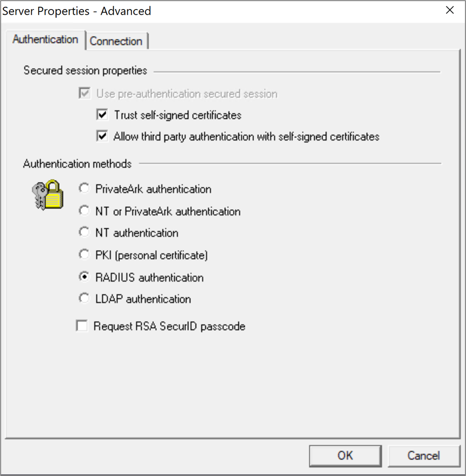Click the Secured session properties heading
This screenshot has height=476, width=466.
[x=85, y=70]
